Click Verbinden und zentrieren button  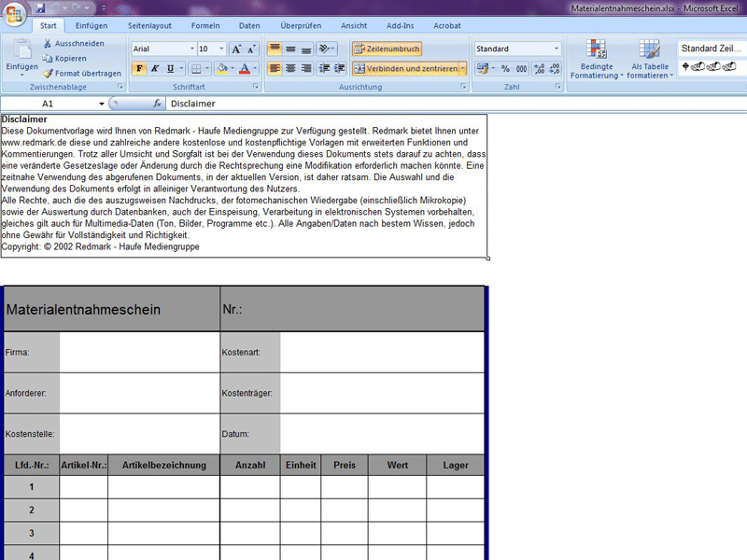(x=406, y=68)
